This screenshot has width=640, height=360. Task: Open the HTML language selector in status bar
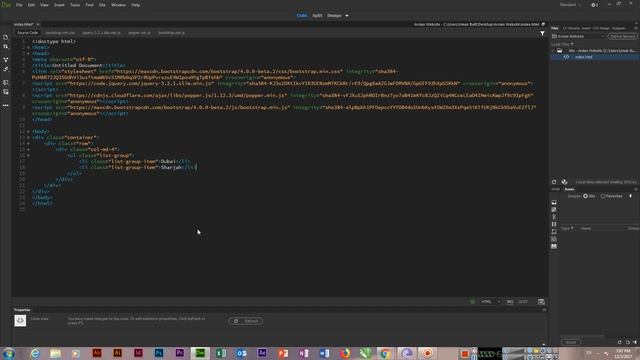pos(490,302)
